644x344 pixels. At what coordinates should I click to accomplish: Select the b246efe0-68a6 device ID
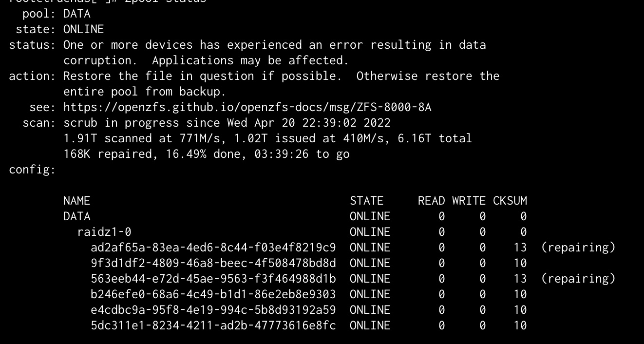point(213,294)
